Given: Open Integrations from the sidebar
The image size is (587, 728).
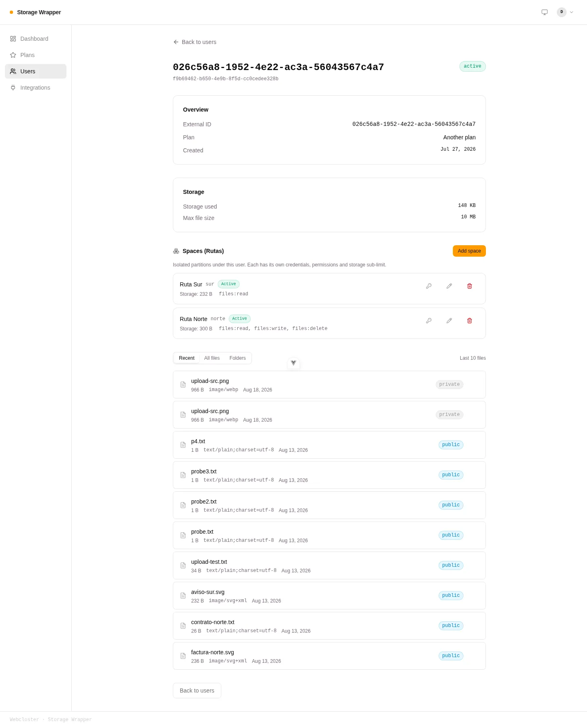Looking at the screenshot, I should (x=35, y=88).
